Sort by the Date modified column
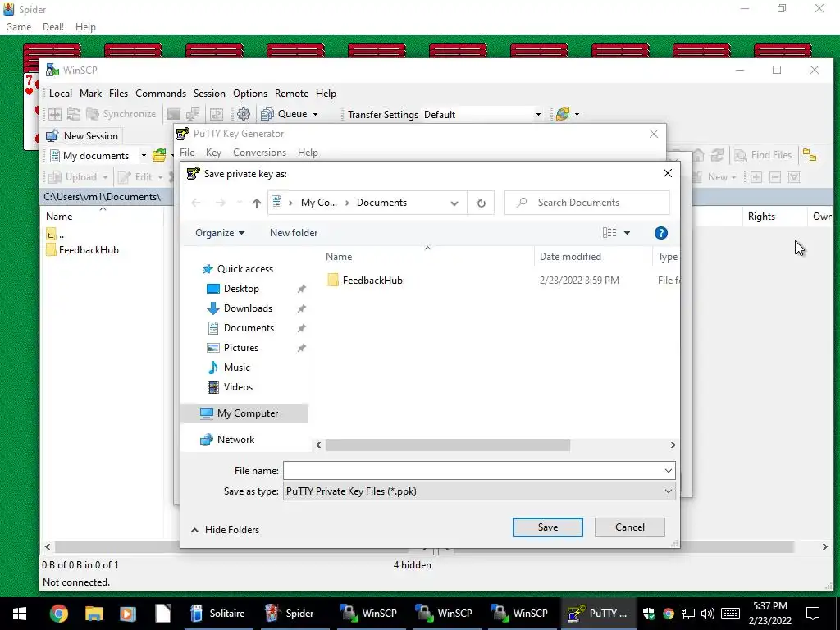This screenshot has width=840, height=630. pyautogui.click(x=570, y=257)
